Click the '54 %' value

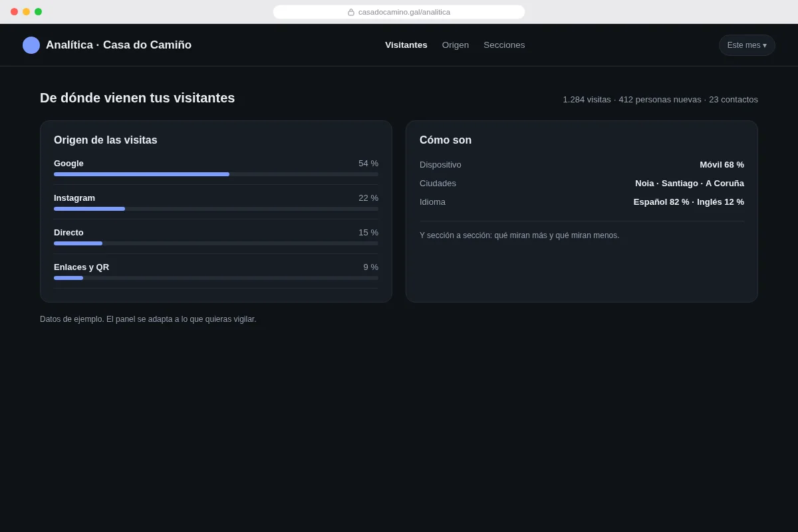pos(368,164)
